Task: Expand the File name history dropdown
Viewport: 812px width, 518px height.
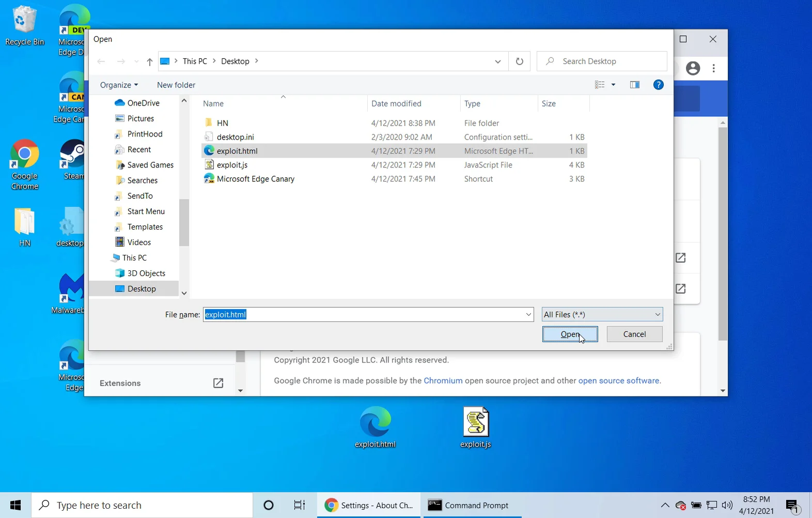Action: pyautogui.click(x=528, y=314)
